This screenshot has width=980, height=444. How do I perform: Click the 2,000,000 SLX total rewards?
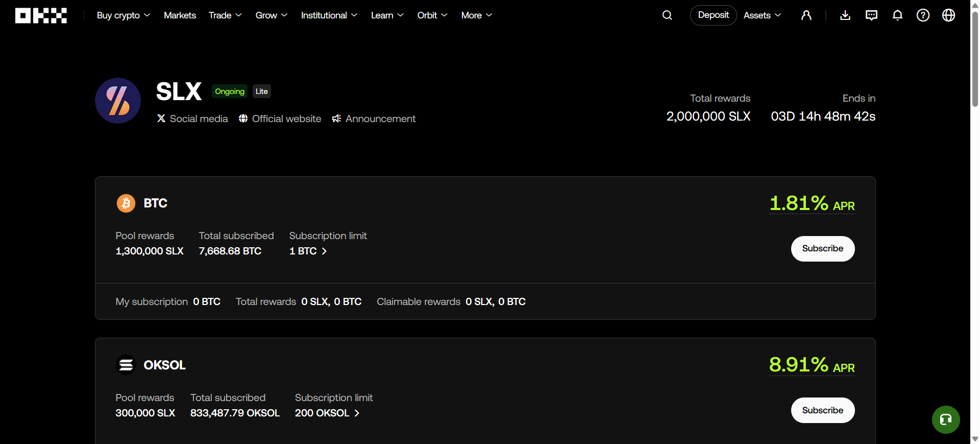(708, 116)
